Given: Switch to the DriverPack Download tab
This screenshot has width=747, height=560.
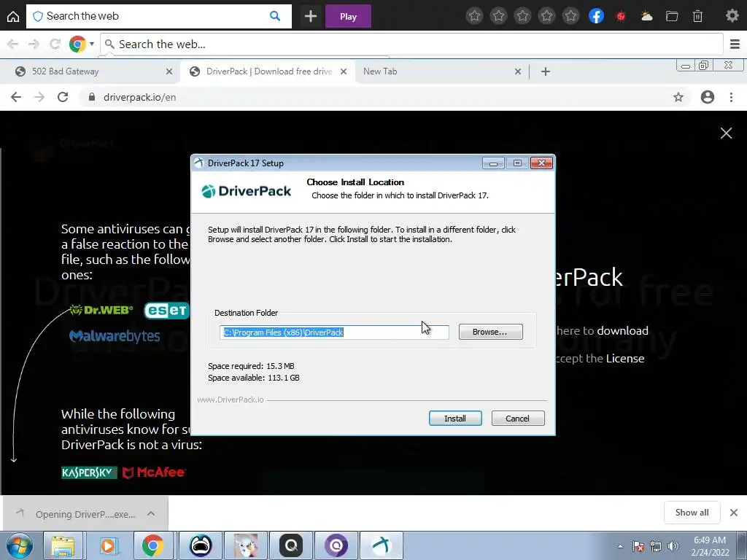Looking at the screenshot, I should pos(268,71).
